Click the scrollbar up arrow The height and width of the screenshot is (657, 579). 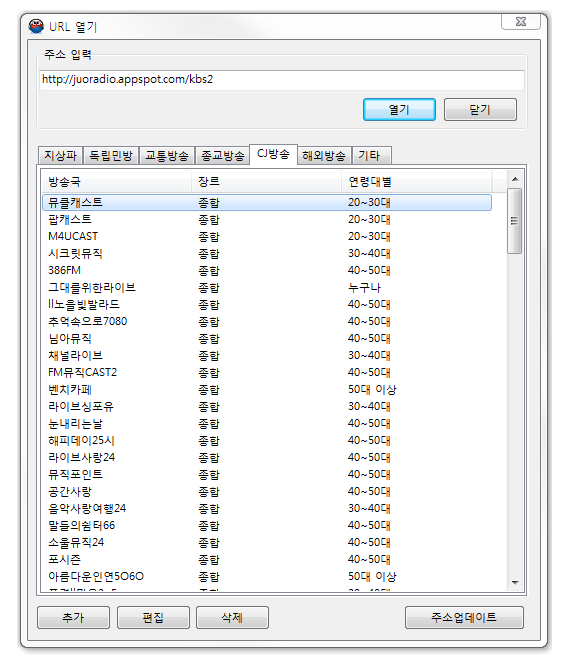(x=515, y=179)
